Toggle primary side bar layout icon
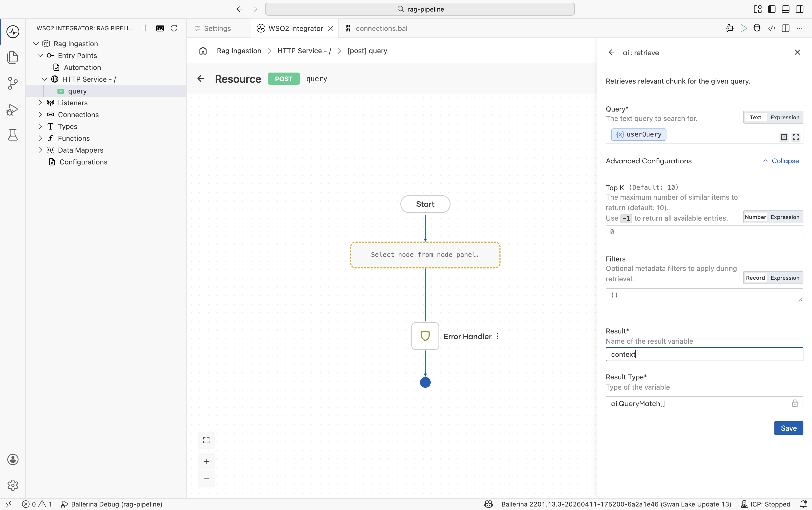This screenshot has width=812, height=510. coord(771,9)
